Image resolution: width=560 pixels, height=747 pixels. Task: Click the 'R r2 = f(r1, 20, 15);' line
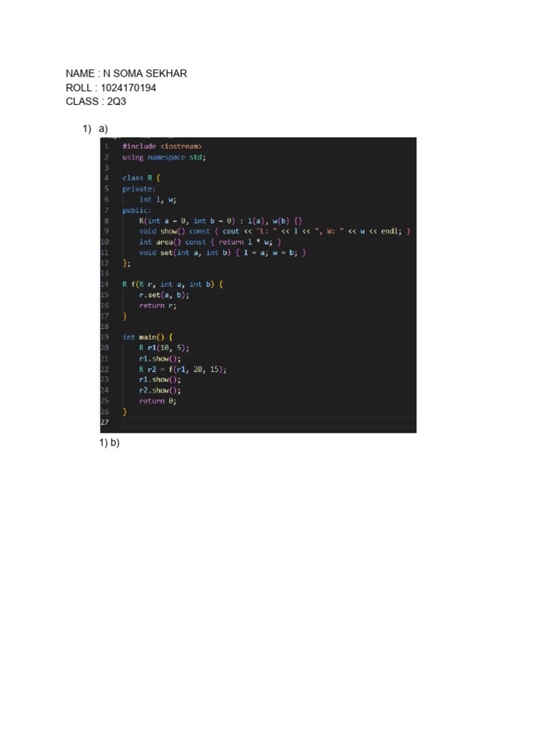[183, 369]
